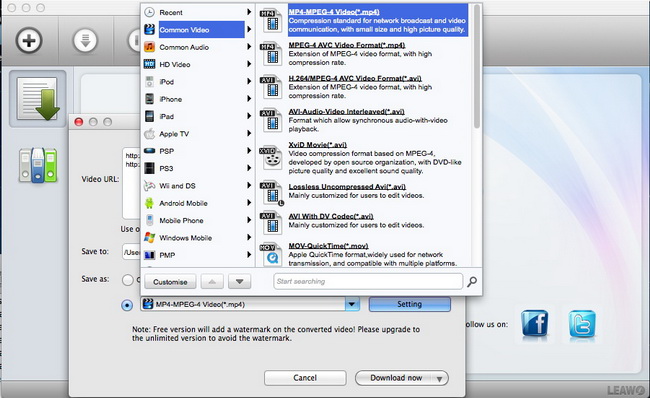Click the Lossless Uncompressed Avi icon

coord(272,193)
